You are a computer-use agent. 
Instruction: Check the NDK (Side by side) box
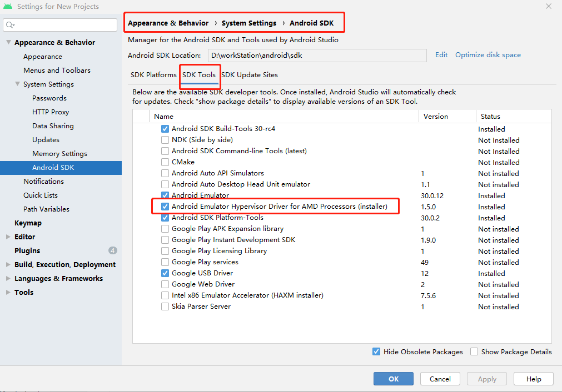pos(165,139)
